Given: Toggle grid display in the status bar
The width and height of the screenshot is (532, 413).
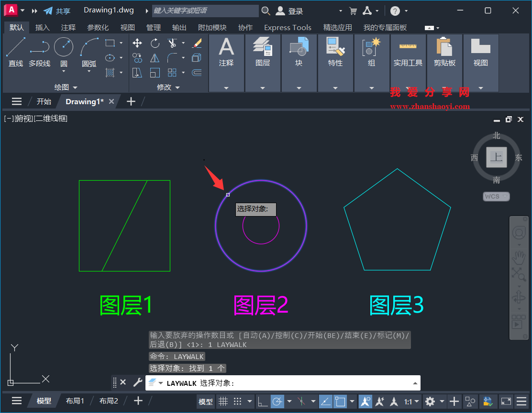Looking at the screenshot, I should (x=223, y=401).
